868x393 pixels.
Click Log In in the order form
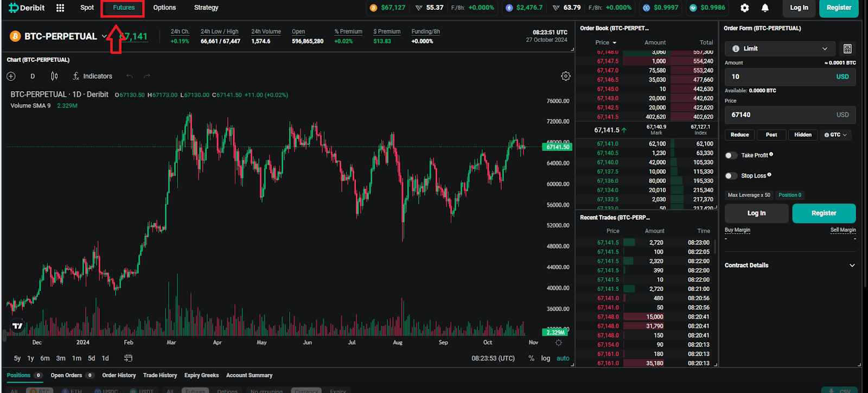(756, 213)
